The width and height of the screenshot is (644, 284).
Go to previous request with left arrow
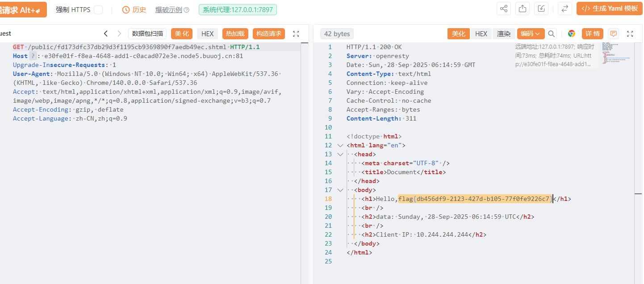tap(106, 33)
